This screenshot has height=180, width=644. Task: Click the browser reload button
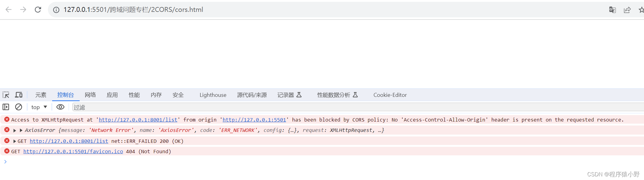point(38,10)
